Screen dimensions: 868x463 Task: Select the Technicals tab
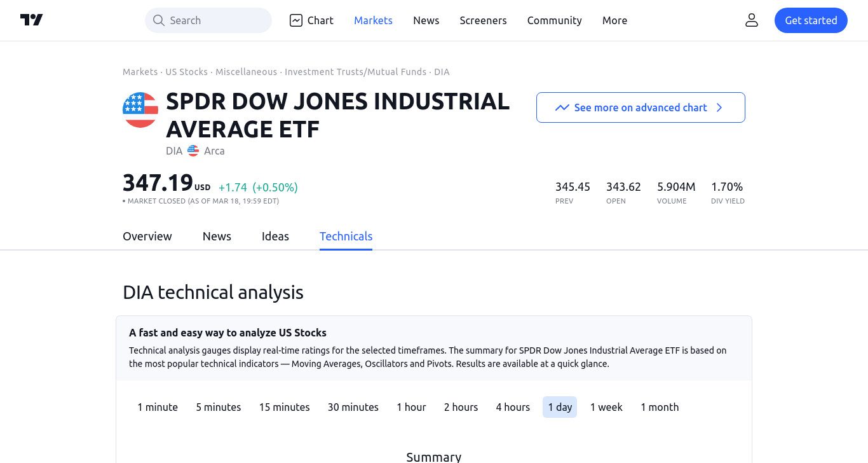[x=346, y=236]
